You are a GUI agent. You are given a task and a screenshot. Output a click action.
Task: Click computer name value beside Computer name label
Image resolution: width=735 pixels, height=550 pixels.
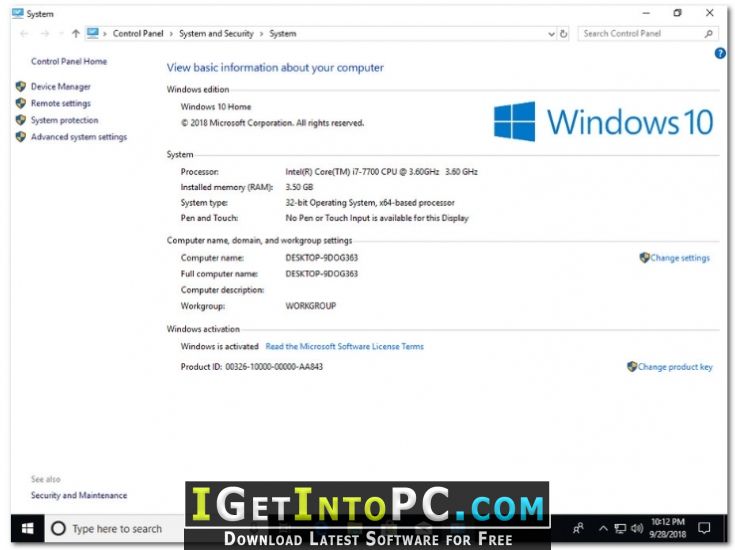322,258
